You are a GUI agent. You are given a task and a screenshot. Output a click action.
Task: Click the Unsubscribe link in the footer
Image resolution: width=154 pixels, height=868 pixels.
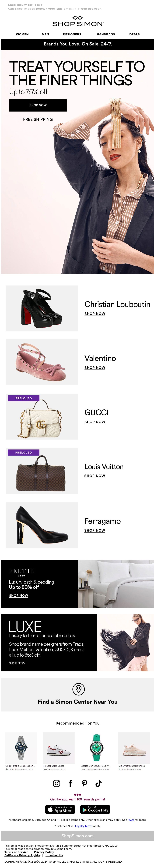54,855
